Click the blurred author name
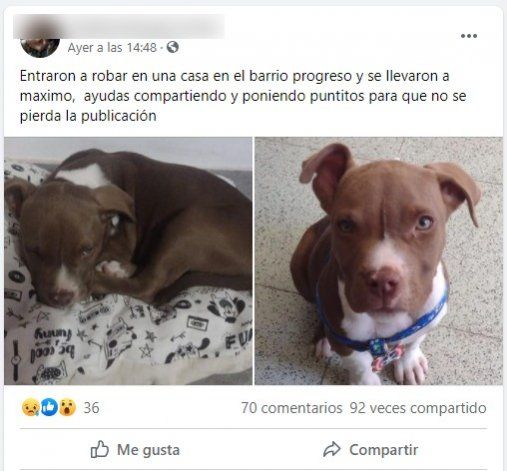 [119, 26]
